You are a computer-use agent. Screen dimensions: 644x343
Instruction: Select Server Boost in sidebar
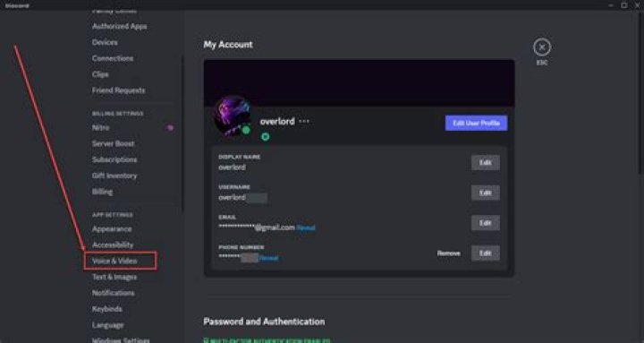113,143
